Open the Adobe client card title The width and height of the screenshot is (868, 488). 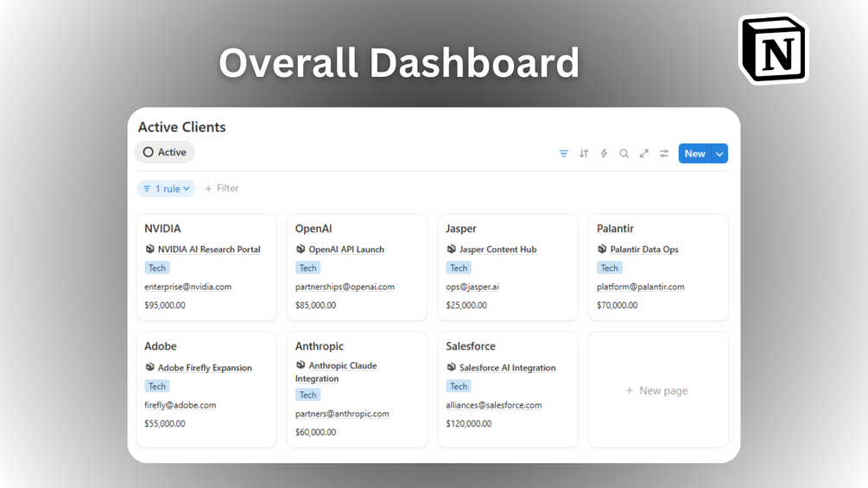point(161,346)
